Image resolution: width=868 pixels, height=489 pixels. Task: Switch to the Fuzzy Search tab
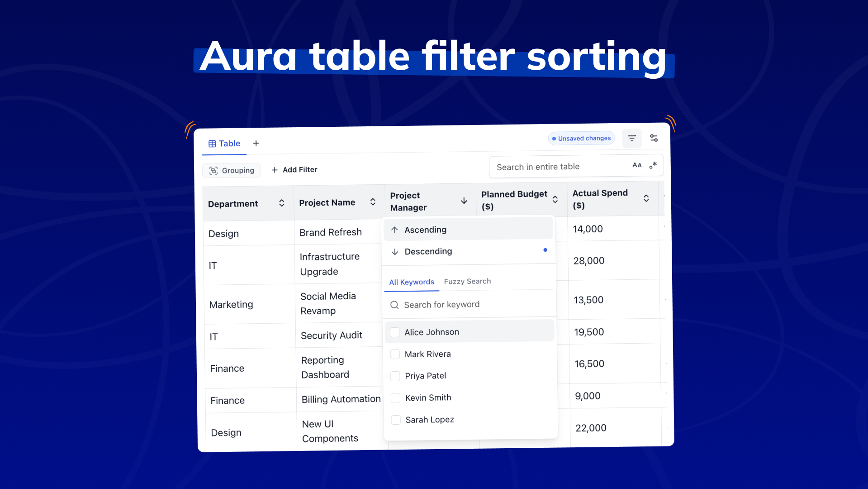[x=467, y=282]
